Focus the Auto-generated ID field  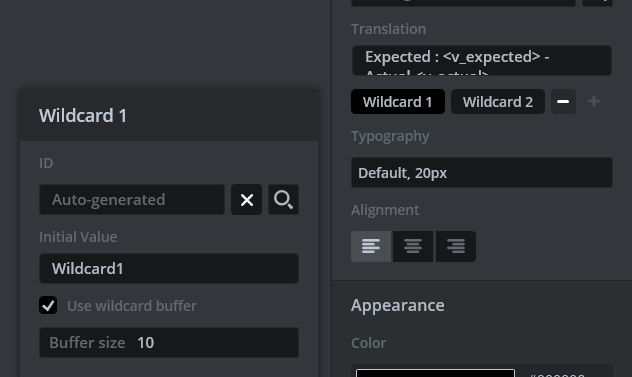pos(132,200)
